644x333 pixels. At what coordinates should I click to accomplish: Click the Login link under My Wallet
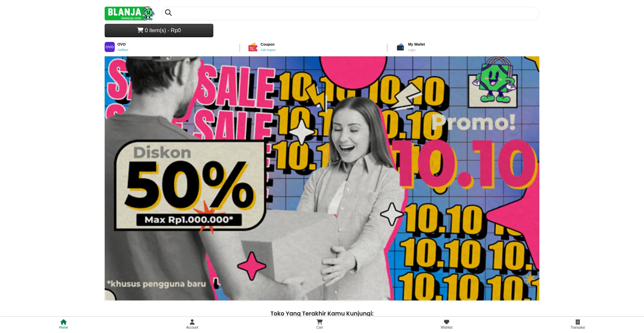click(412, 50)
